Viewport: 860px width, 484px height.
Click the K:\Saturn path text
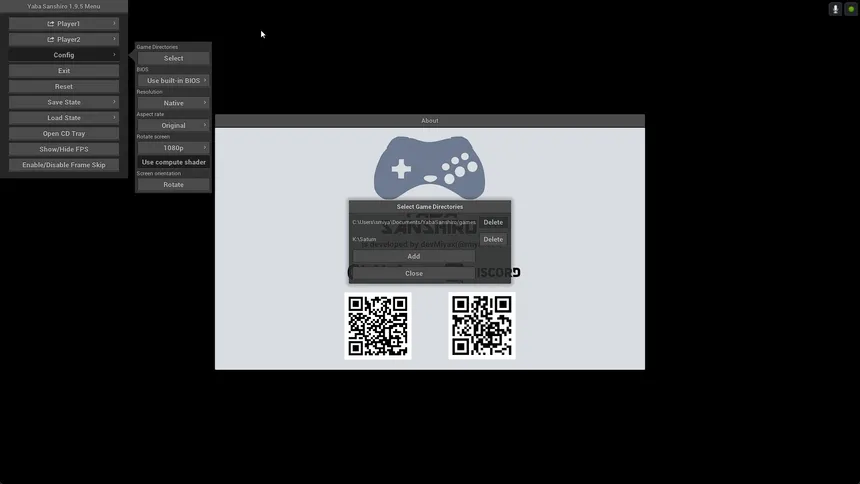[x=364, y=239]
